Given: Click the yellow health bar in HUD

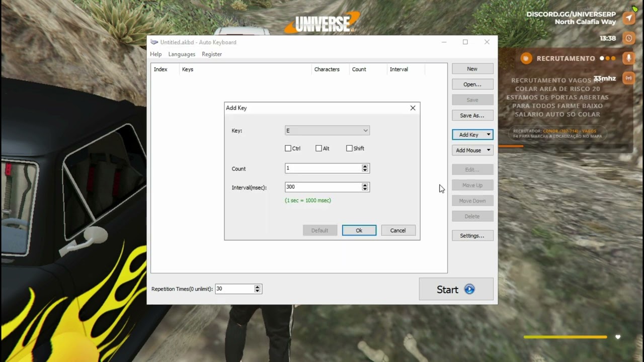Looking at the screenshot, I should [566, 337].
